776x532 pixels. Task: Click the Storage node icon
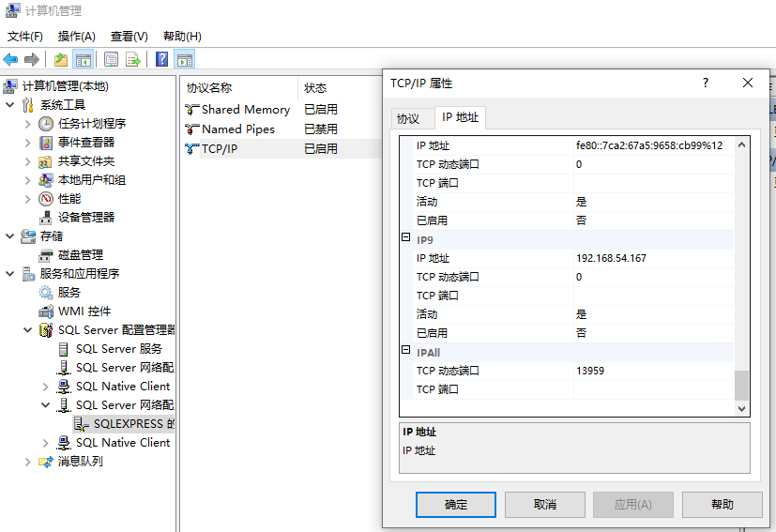28,236
